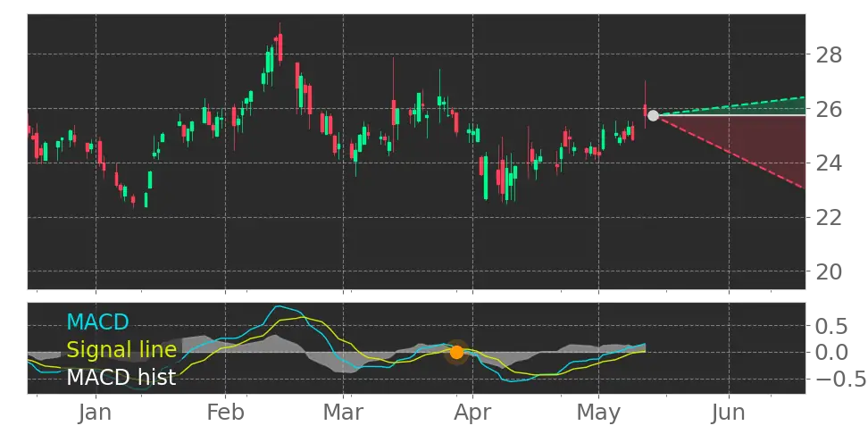Click the −0.5 MACD axis label
Image resolution: width=868 pixels, height=434 pixels.
tap(839, 380)
